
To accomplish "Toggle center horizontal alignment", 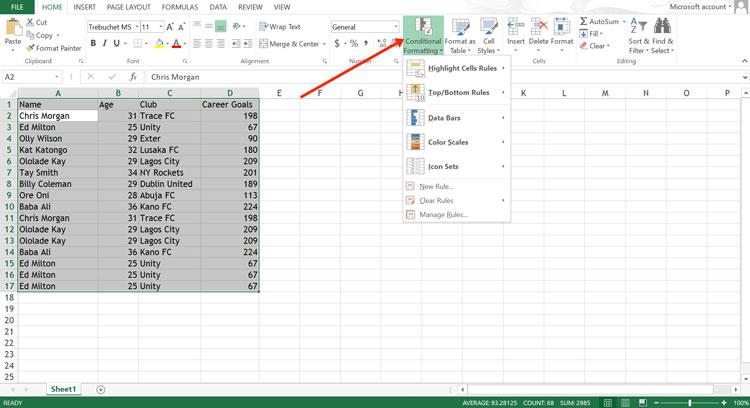I will [x=209, y=44].
